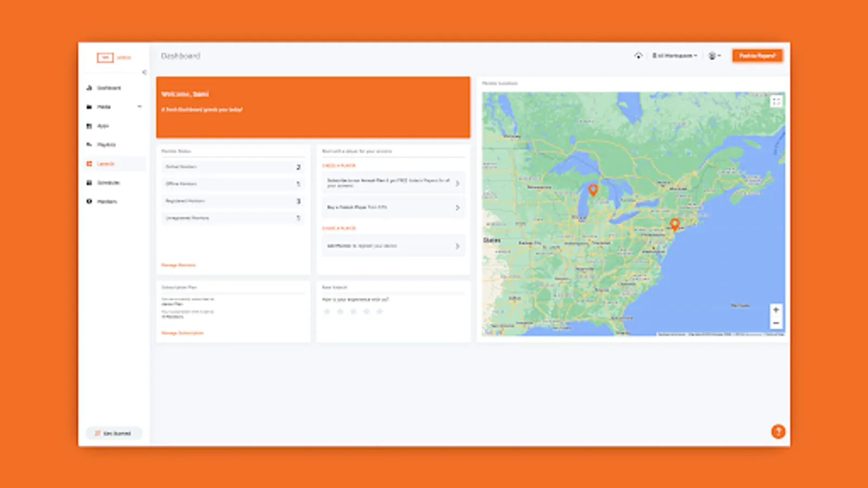Rate four stars in feedback
This screenshot has height=488, width=868.
[366, 312]
